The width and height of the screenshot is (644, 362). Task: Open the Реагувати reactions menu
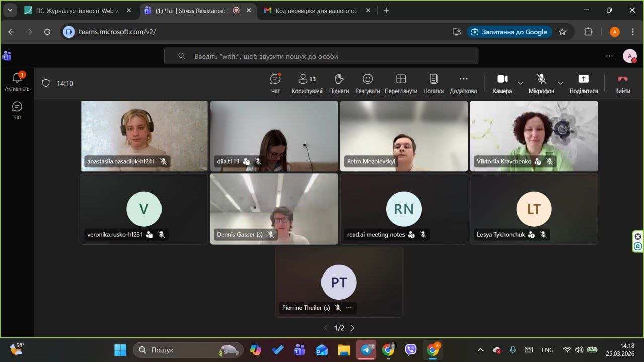pos(368,83)
